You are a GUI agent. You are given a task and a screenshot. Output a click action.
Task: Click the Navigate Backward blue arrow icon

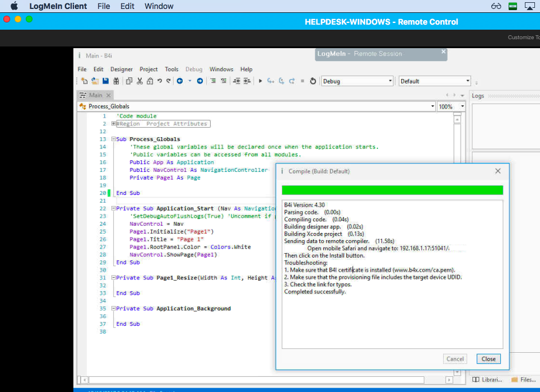[180, 81]
